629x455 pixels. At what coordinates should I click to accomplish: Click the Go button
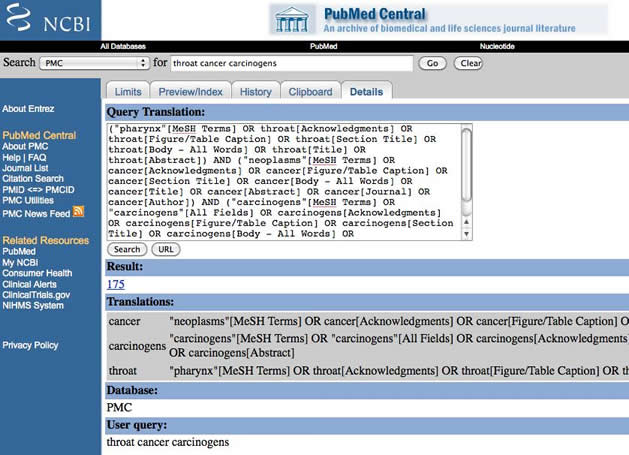432,63
